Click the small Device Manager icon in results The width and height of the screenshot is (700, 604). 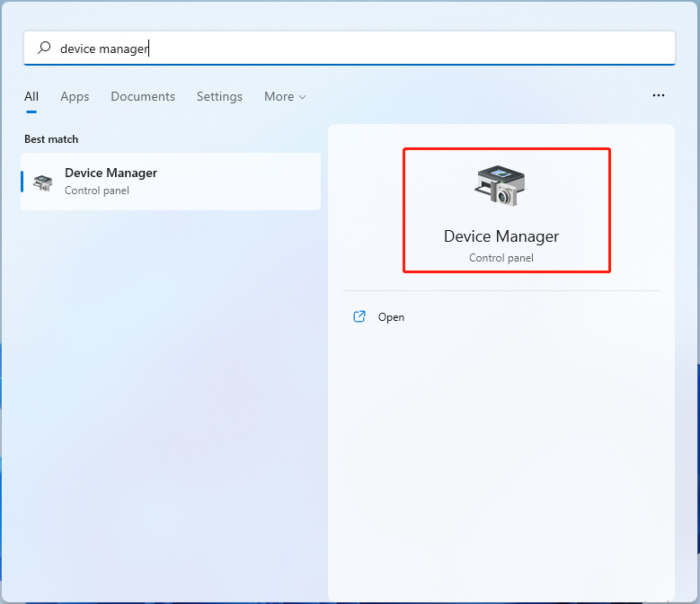[x=43, y=182]
